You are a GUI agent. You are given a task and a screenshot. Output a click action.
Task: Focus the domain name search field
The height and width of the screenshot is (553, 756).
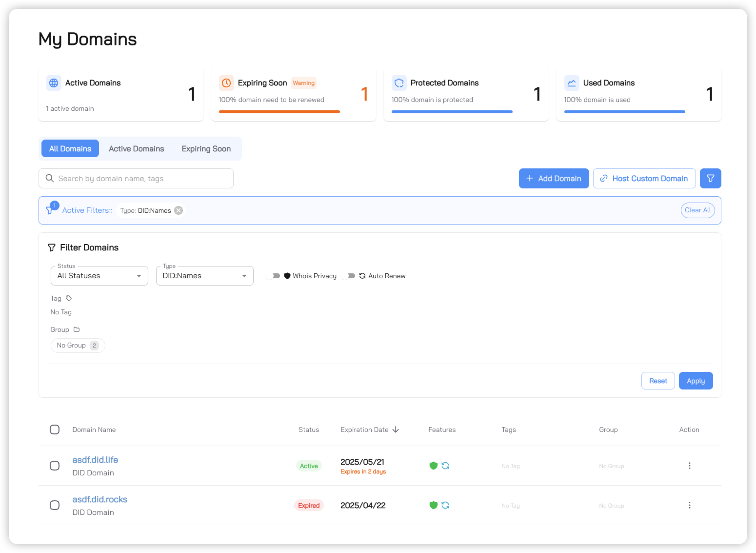137,179
